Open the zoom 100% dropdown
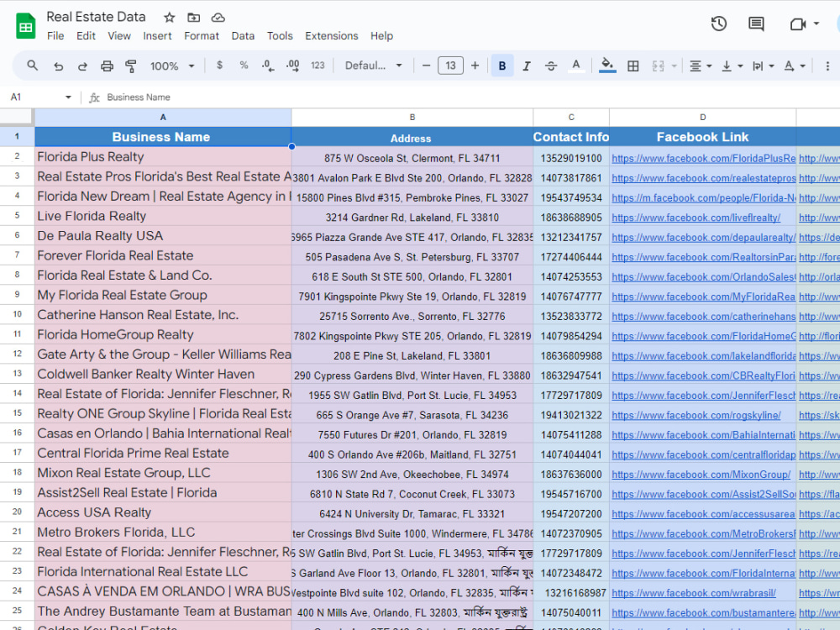 point(172,66)
